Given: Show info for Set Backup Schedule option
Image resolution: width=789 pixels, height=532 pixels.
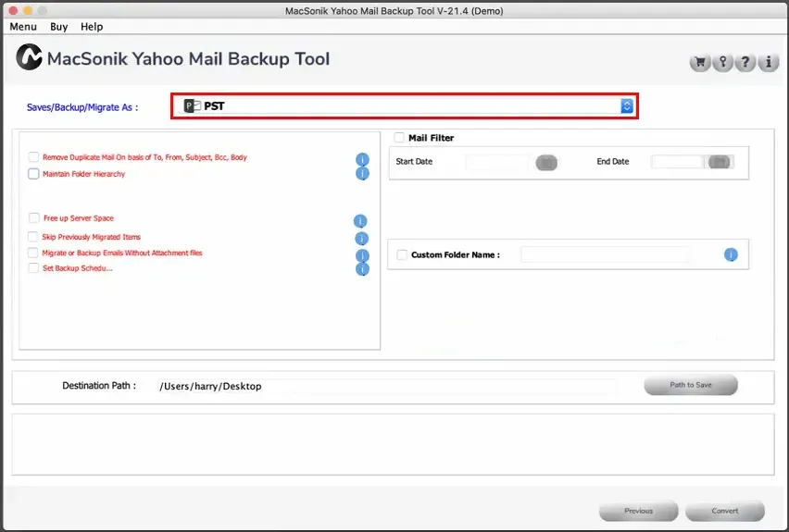Looking at the screenshot, I should click(x=362, y=269).
